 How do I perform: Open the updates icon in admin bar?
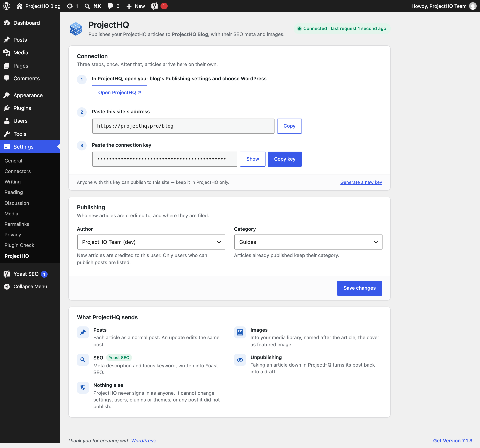tap(70, 6)
